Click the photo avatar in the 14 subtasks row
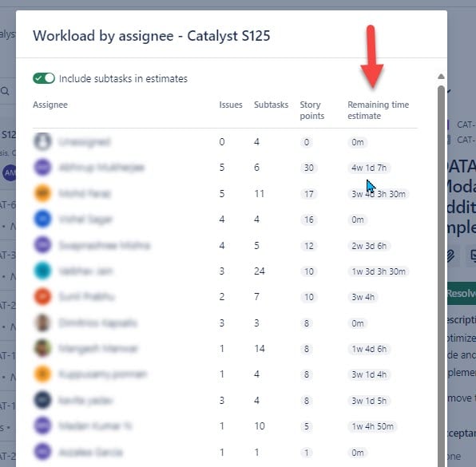Screen dimensions: 476x467 (42, 348)
